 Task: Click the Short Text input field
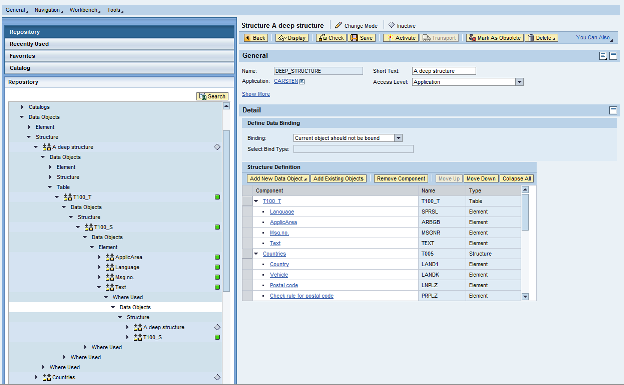coord(444,71)
